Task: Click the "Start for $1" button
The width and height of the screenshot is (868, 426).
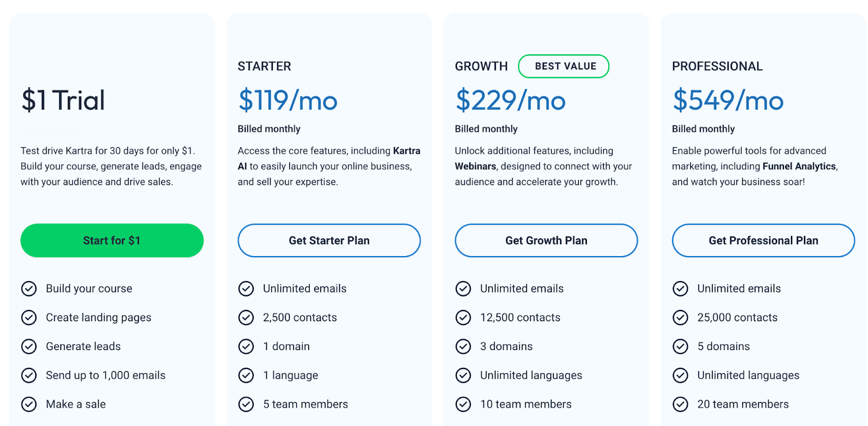Action: 112,240
